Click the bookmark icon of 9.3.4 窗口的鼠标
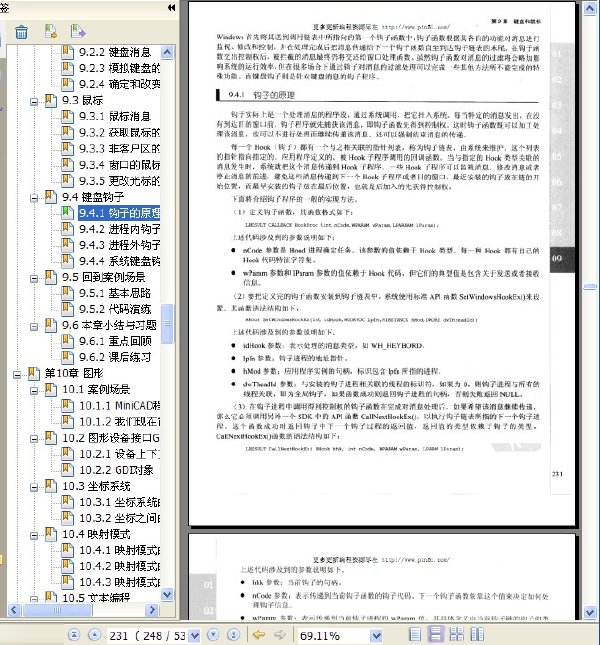Screen dimensions: 600x645 (67, 165)
